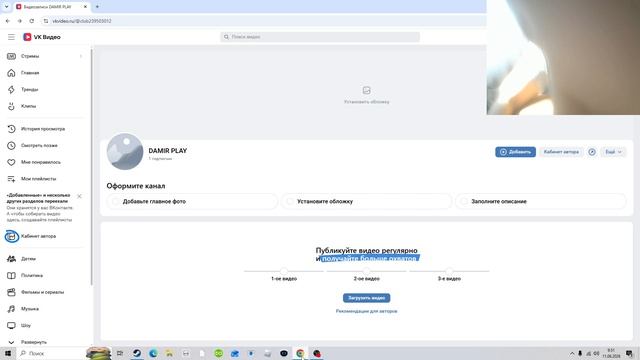Open Стримы in the sidebar

(x=30, y=56)
